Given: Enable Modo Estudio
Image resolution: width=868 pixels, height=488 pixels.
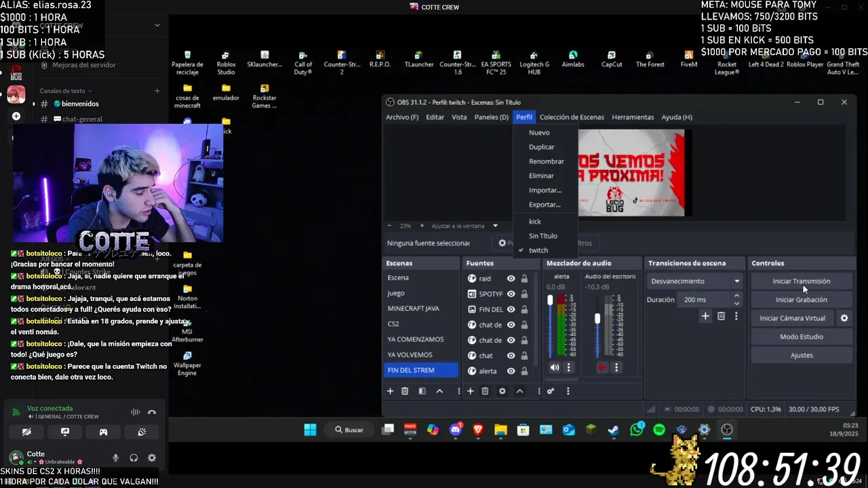Looking at the screenshot, I should point(801,337).
